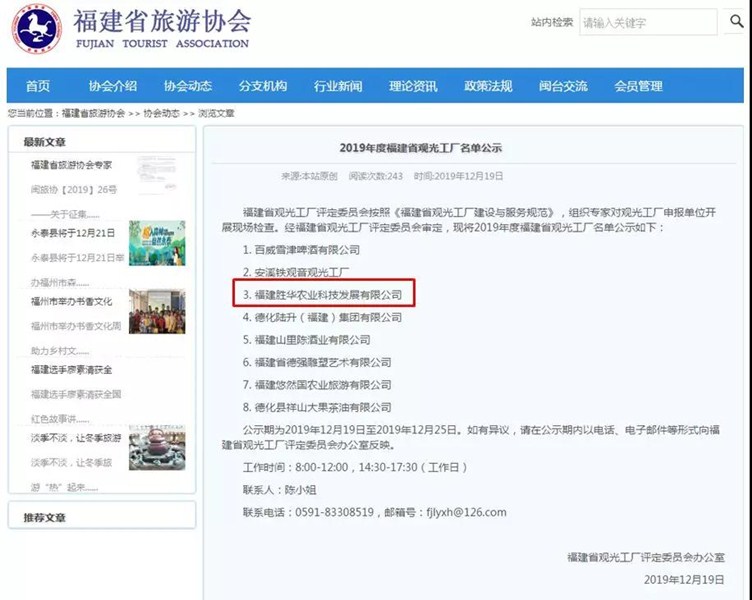This screenshot has width=752, height=600.
Task: Focus the site search keyword field
Action: tap(648, 22)
